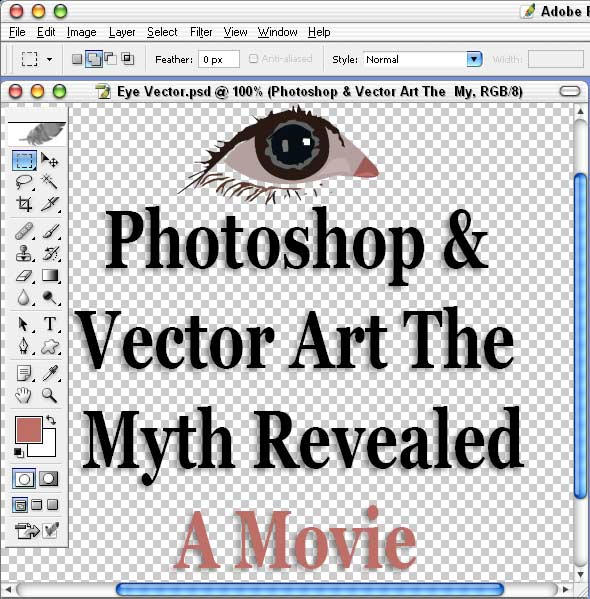Open the Style dropdown showing Normal
The width and height of the screenshot is (590, 599).
[423, 60]
